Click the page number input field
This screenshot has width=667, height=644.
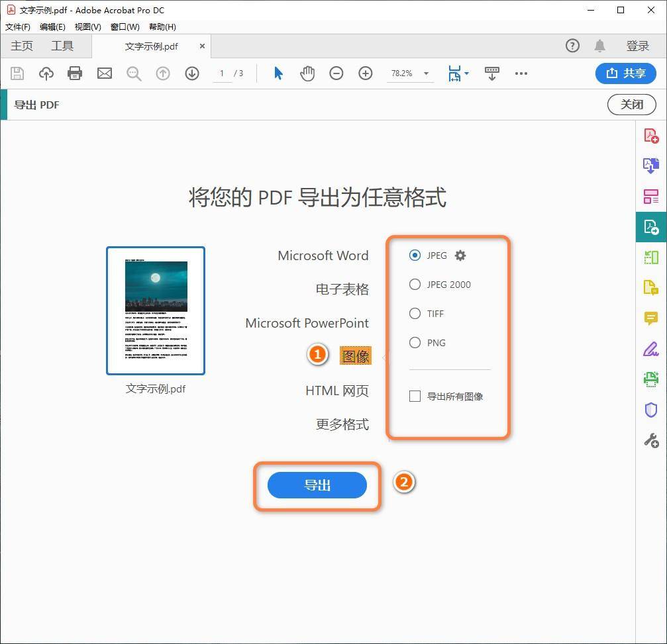click(222, 73)
